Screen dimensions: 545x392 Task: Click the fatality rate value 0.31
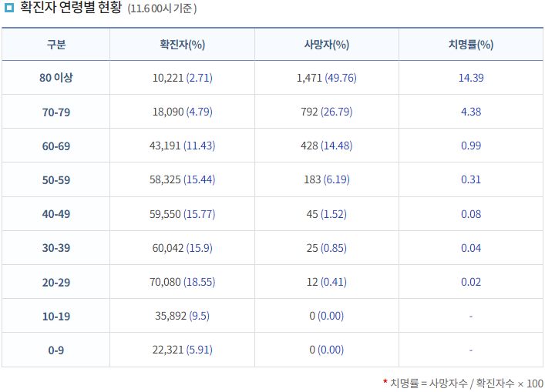click(471, 179)
